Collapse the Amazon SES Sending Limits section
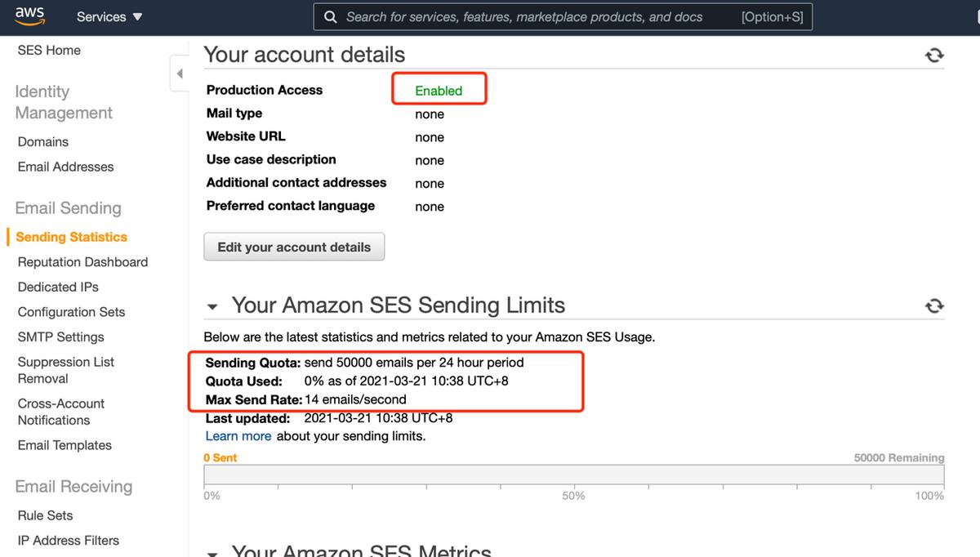980x557 pixels. click(213, 308)
